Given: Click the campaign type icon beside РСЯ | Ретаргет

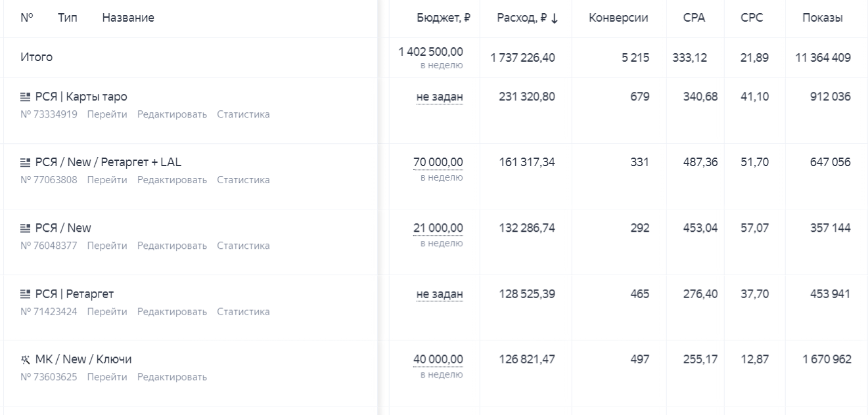Looking at the screenshot, I should tap(26, 294).
